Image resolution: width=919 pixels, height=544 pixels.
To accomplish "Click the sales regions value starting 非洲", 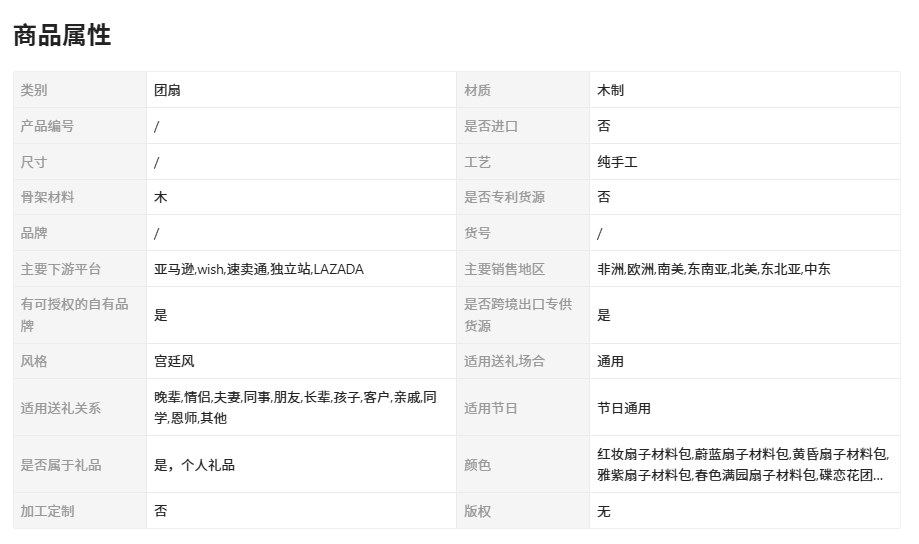I will [713, 269].
